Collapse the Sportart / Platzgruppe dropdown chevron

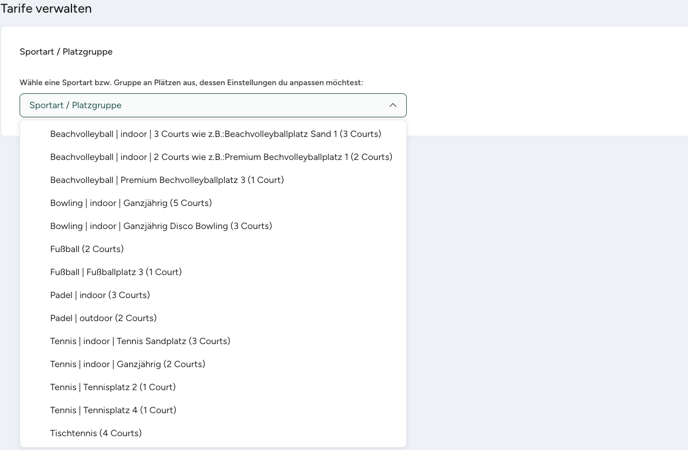pyautogui.click(x=393, y=105)
